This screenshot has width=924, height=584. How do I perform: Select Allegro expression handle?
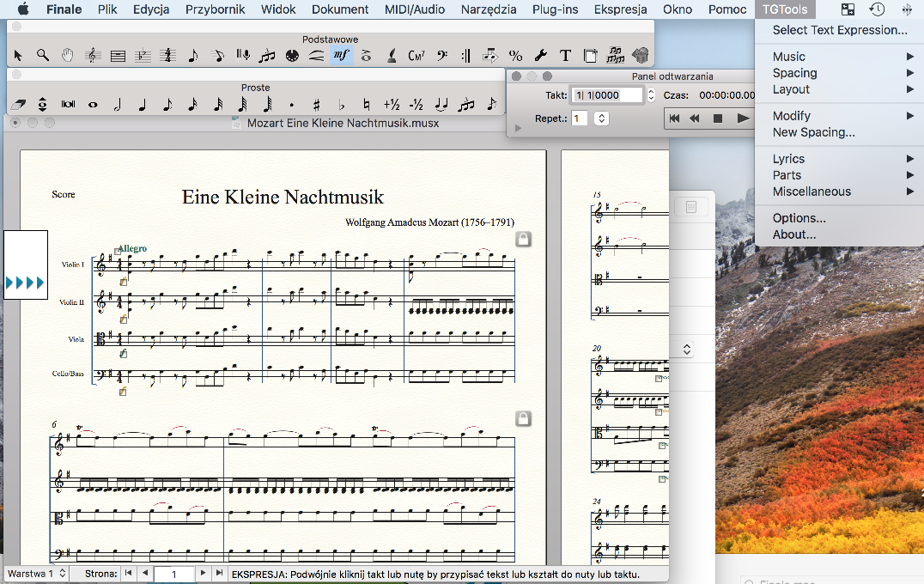(117, 251)
